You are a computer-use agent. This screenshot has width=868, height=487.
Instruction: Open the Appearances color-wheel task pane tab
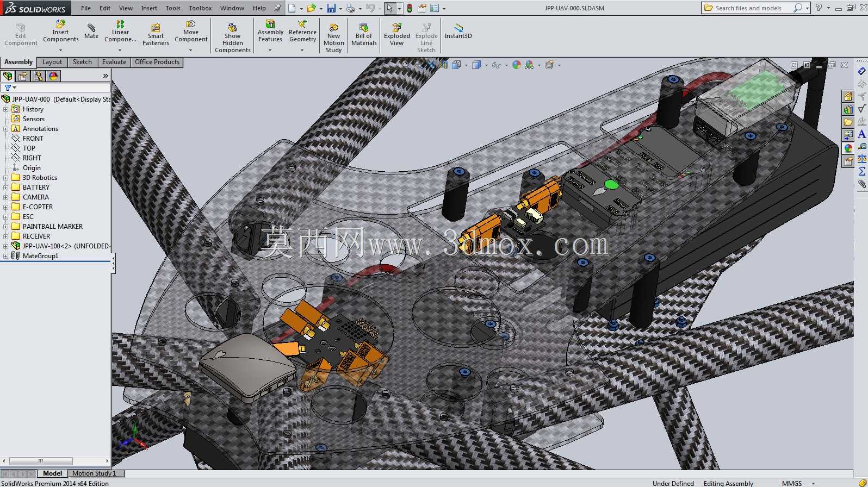[x=848, y=148]
